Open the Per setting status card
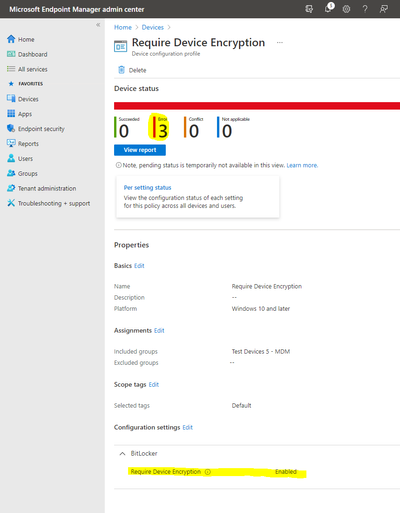The image size is (400, 513). click(x=198, y=197)
